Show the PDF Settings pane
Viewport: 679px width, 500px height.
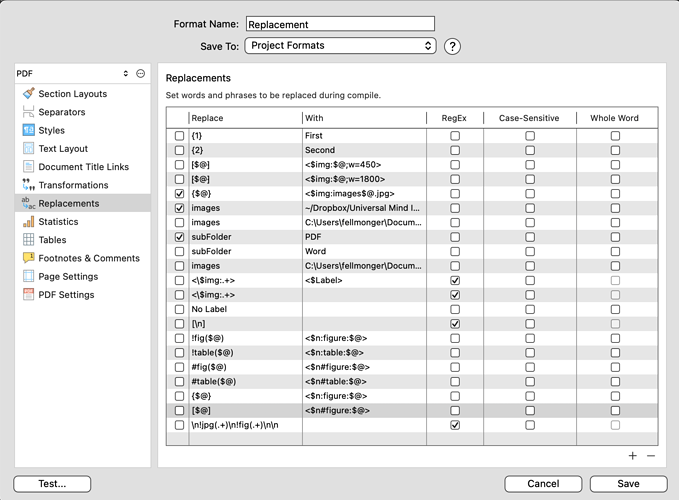83,294
